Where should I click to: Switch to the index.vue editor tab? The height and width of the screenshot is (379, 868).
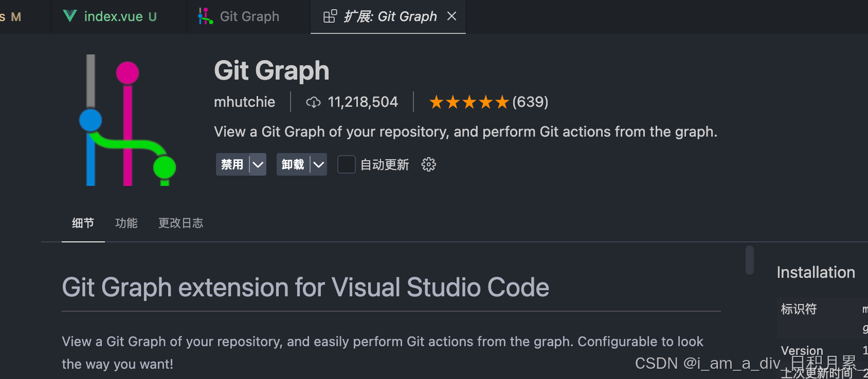[119, 16]
